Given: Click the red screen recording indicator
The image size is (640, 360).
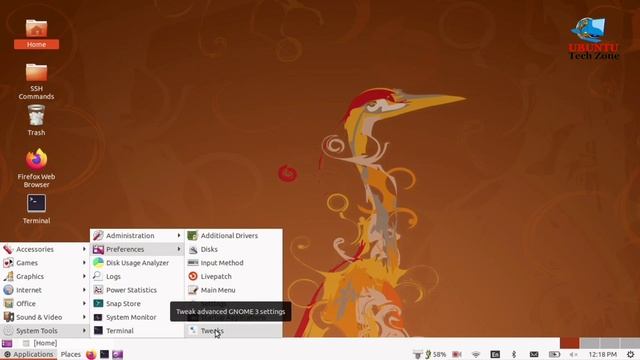Looking at the screenshot, I should click(x=457, y=354).
